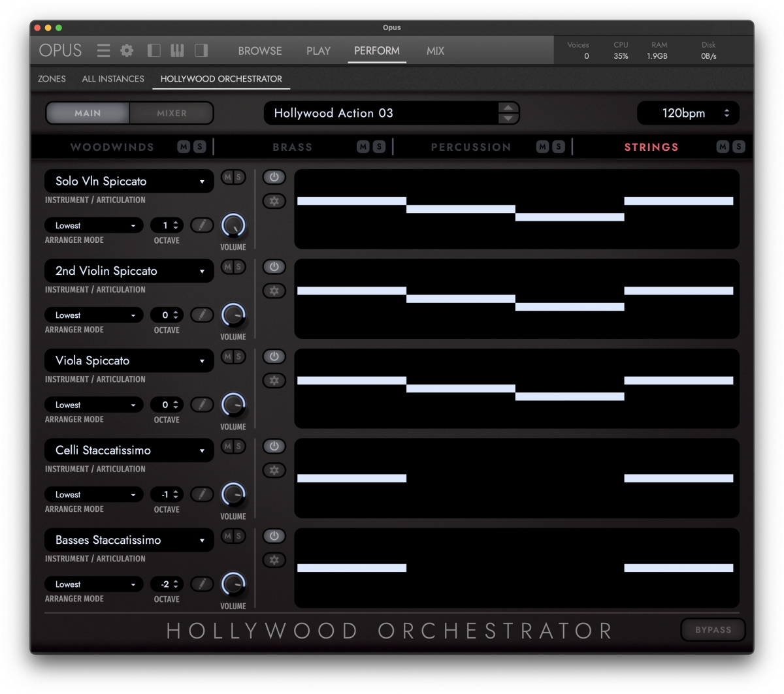Open the Hollywood Action 03 preset selector

tap(385, 113)
